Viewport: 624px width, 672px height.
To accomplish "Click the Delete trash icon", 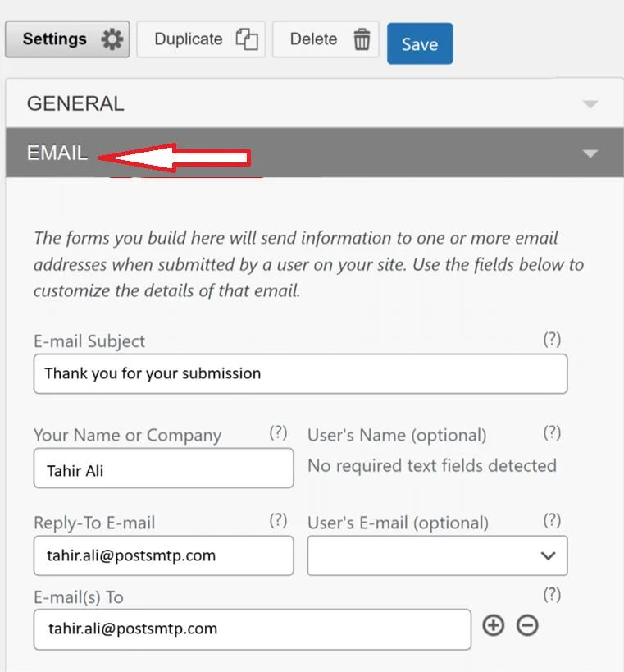I will (x=362, y=39).
